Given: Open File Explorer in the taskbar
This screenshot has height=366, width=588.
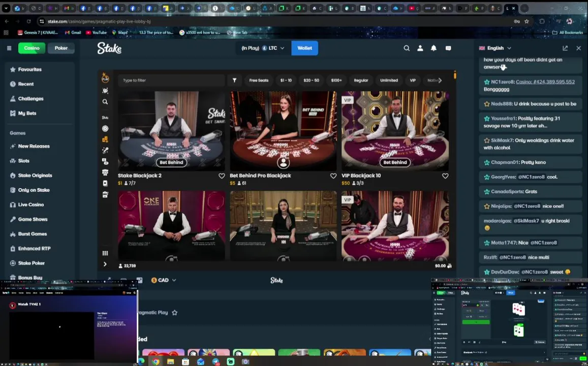Looking at the screenshot, I should coord(170,361).
